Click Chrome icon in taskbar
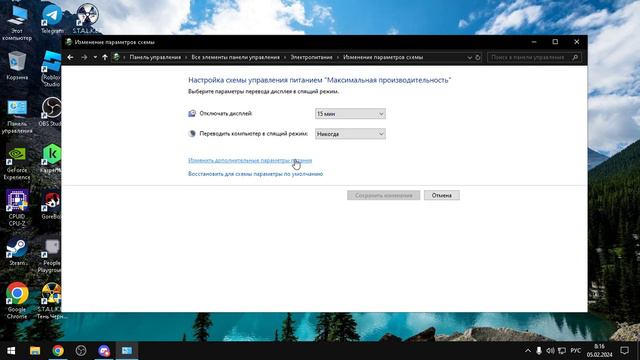This screenshot has width=640, height=360. (58, 351)
